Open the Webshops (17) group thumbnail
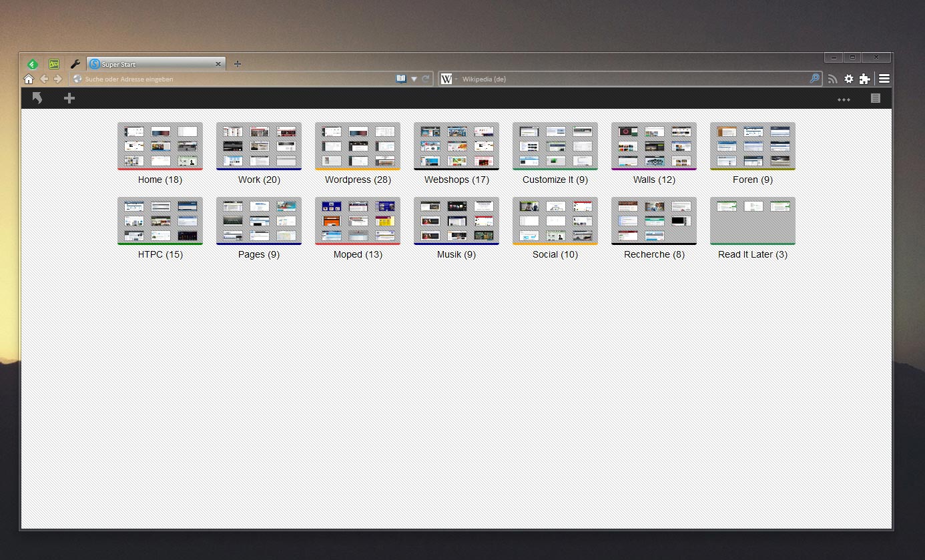 (x=456, y=146)
